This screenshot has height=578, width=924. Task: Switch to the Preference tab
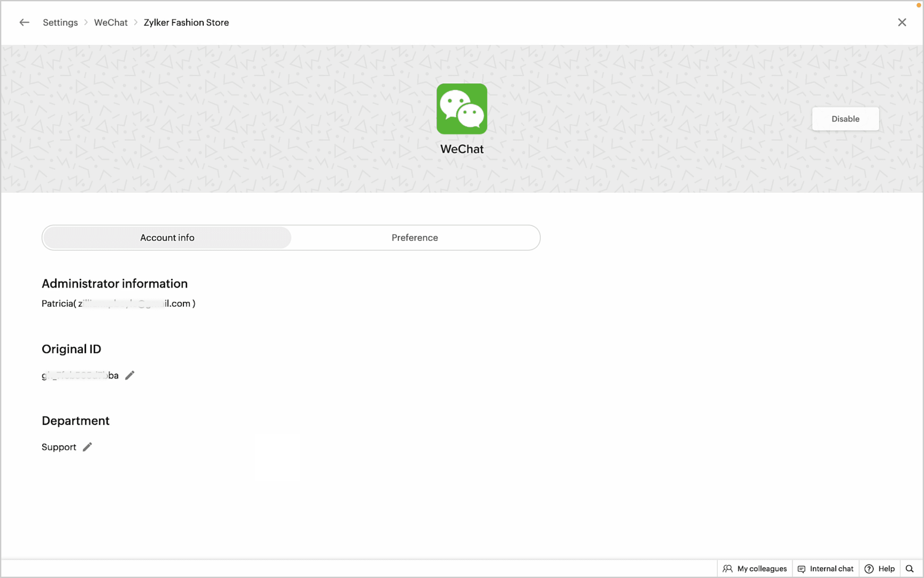pyautogui.click(x=415, y=238)
